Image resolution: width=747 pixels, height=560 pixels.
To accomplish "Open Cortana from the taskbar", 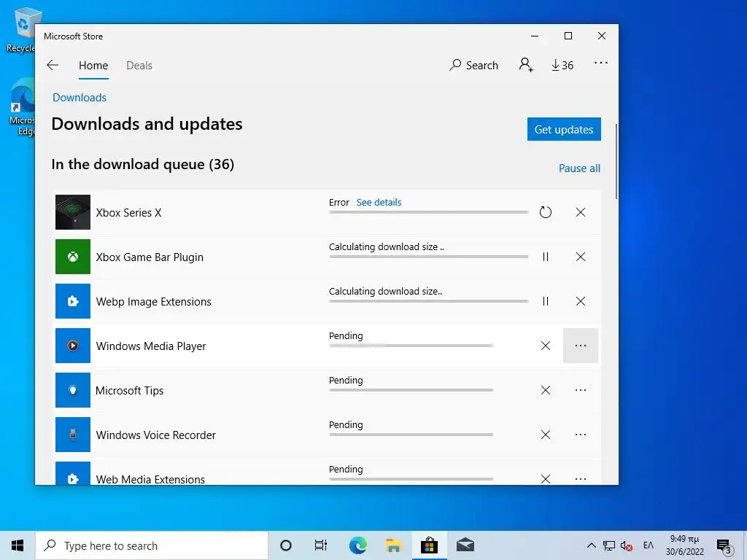I will [286, 545].
